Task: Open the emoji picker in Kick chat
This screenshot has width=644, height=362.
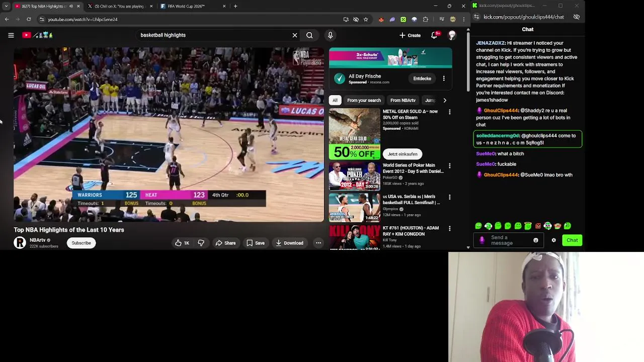Action: click(x=536, y=240)
